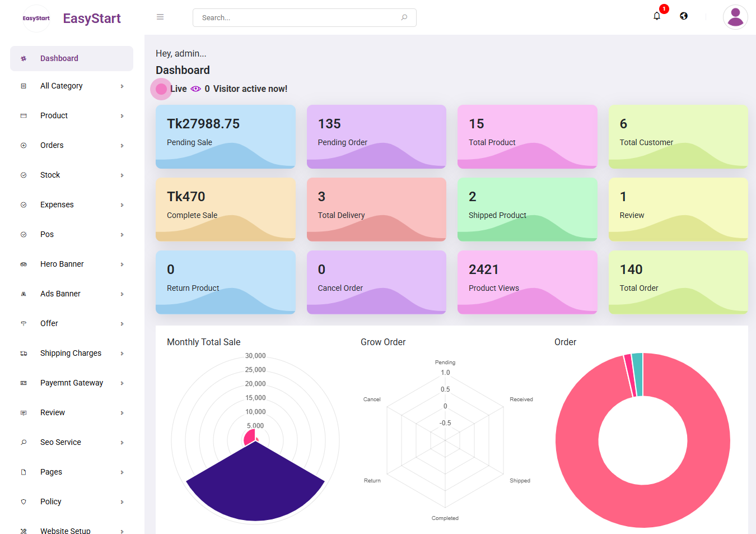
Task: Open the admin profile avatar
Action: click(x=735, y=17)
